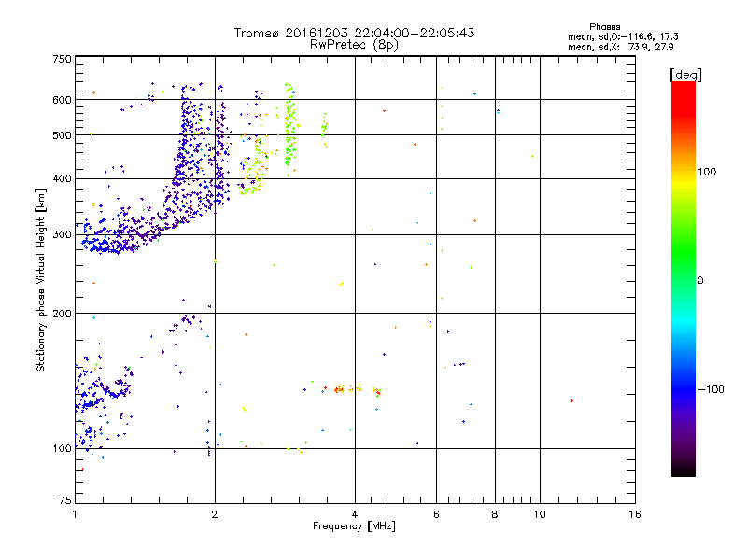Click the colorbar '-100' label
Screen dimensions: 747x560
click(711, 389)
